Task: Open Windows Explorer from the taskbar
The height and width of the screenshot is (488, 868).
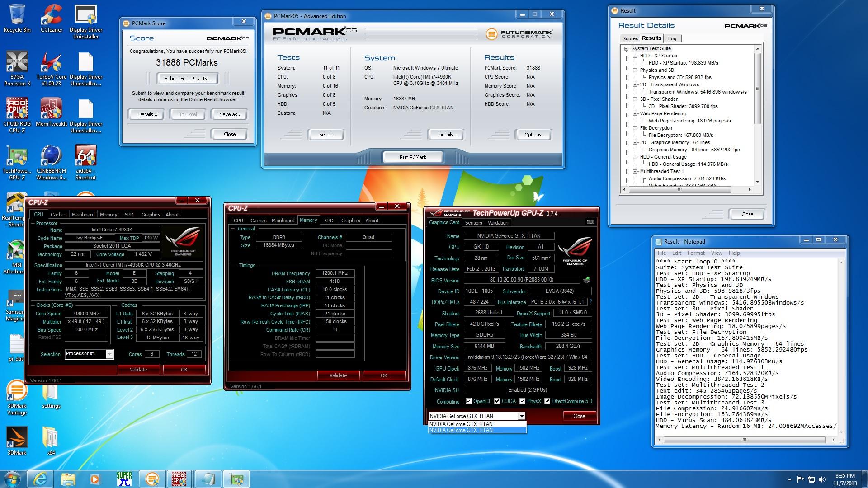Action: pos(68,479)
